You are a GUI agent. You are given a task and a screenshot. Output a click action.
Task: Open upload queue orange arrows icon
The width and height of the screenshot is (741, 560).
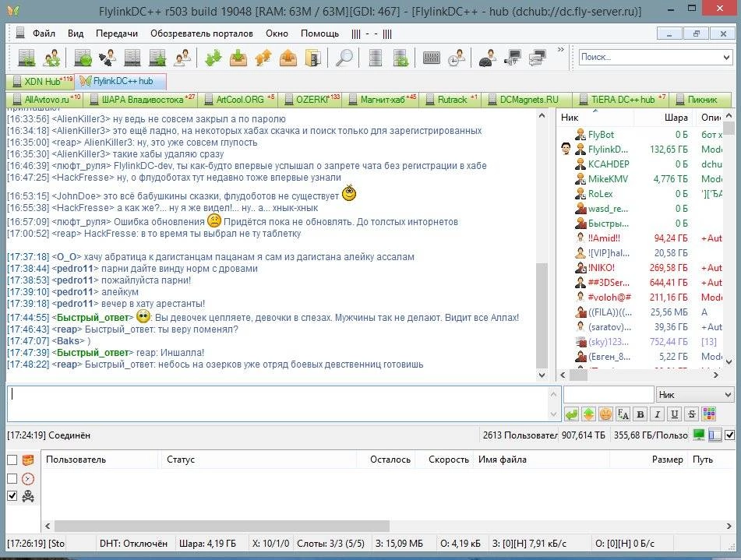(263, 58)
